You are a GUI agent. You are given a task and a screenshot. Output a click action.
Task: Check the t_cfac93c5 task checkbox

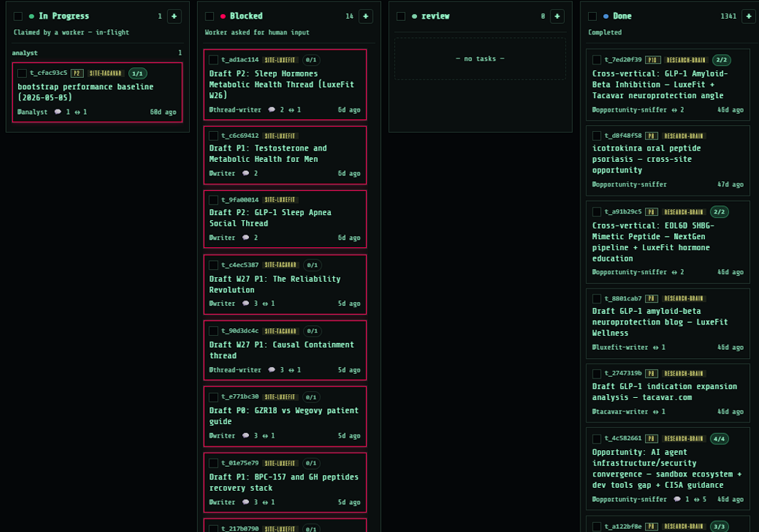click(x=22, y=73)
